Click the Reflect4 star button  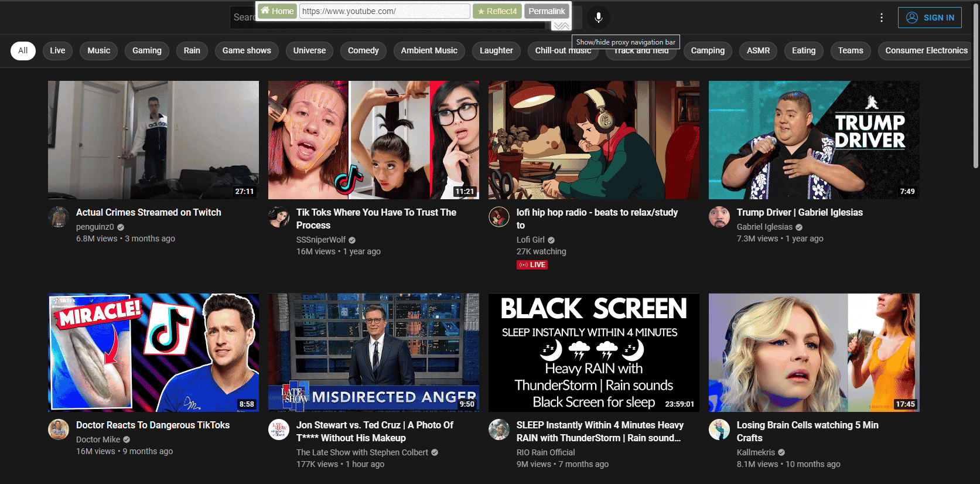pyautogui.click(x=497, y=11)
